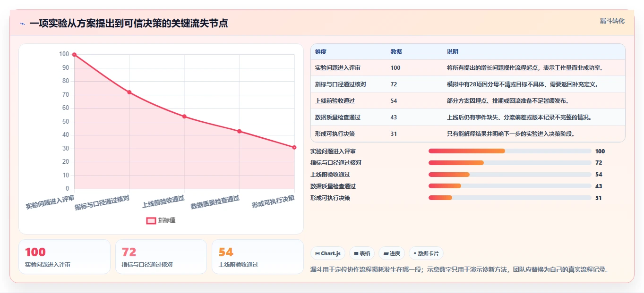Click the description starting 上线后仍有事件缺失

(x=519, y=117)
